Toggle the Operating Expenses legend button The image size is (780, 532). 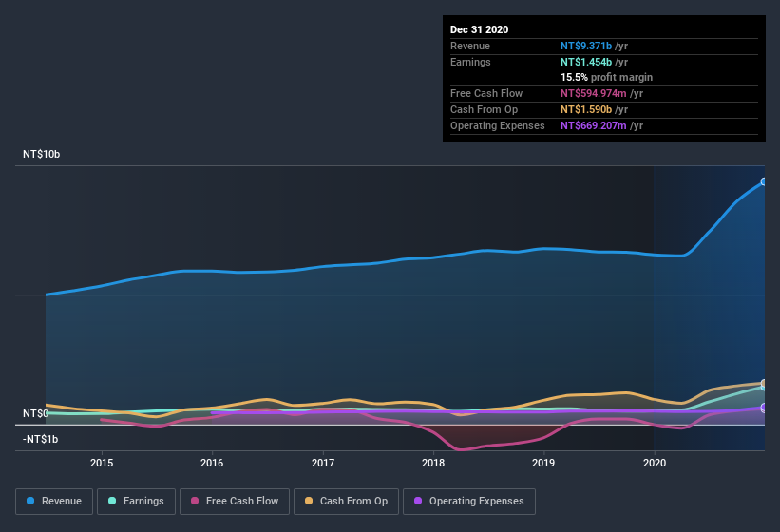(469, 502)
